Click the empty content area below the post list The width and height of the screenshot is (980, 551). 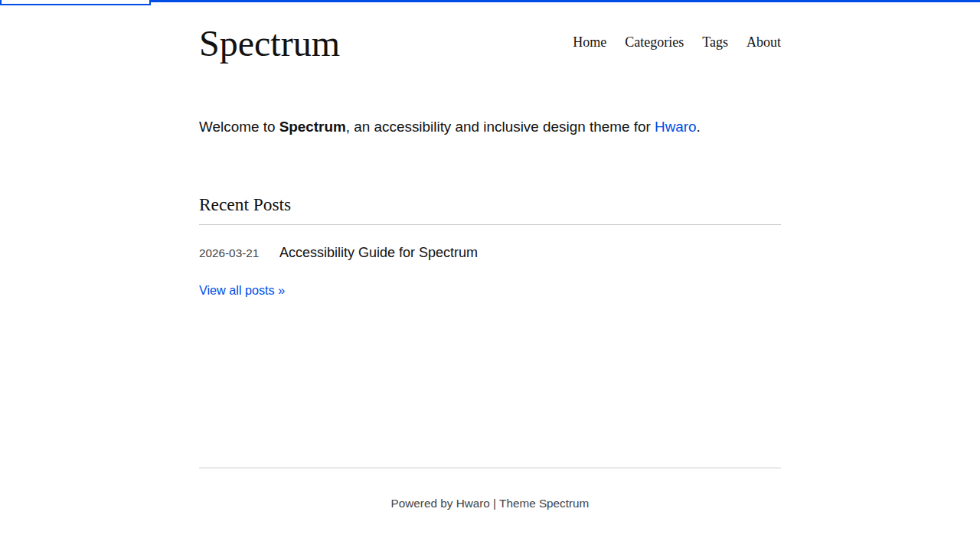click(490, 383)
